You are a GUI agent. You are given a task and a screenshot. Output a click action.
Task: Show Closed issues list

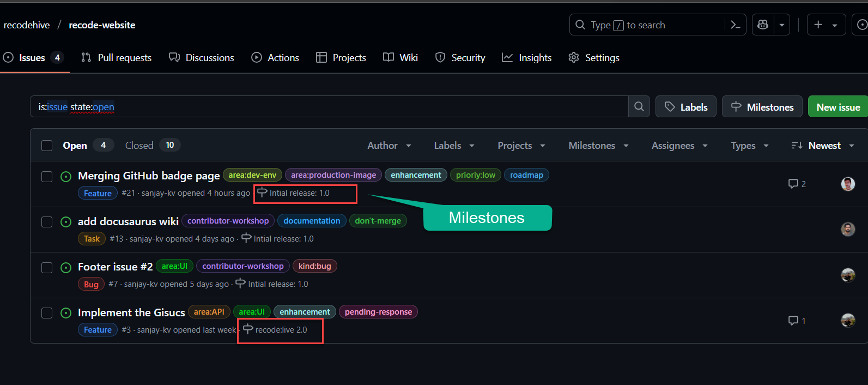coord(153,146)
